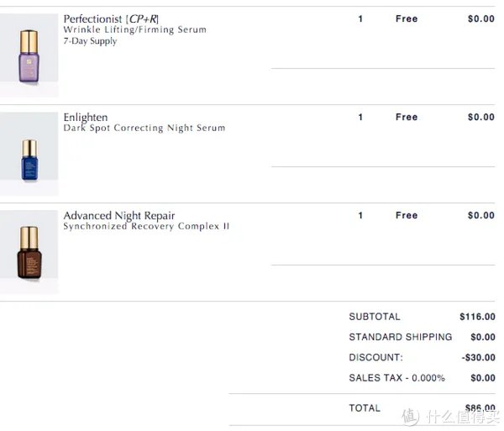Open the Perfectionist [CP+R] product name

111,18
